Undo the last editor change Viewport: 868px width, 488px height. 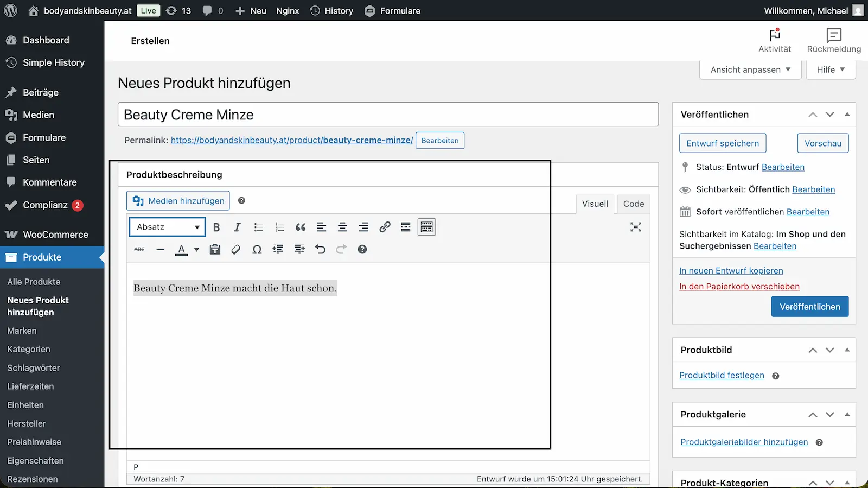pos(320,250)
